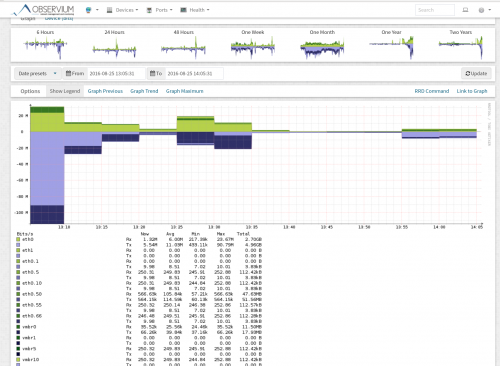Select the Options label tab

point(30,91)
